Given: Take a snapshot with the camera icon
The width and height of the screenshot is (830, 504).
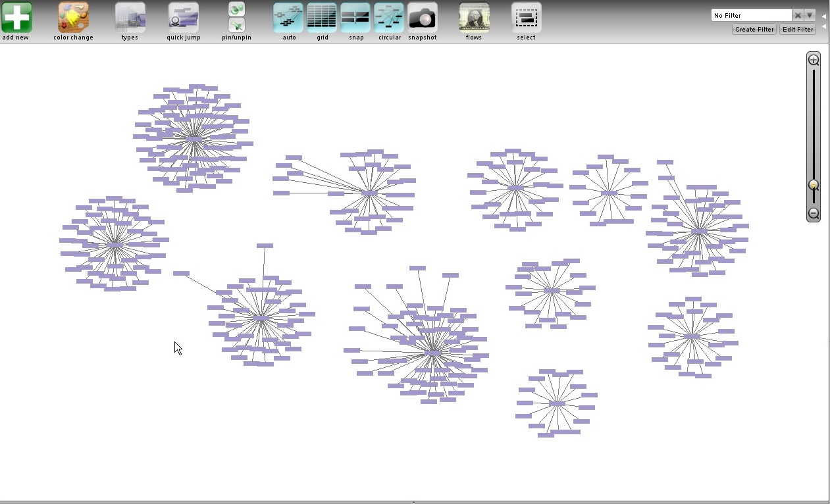Looking at the screenshot, I should 423,17.
